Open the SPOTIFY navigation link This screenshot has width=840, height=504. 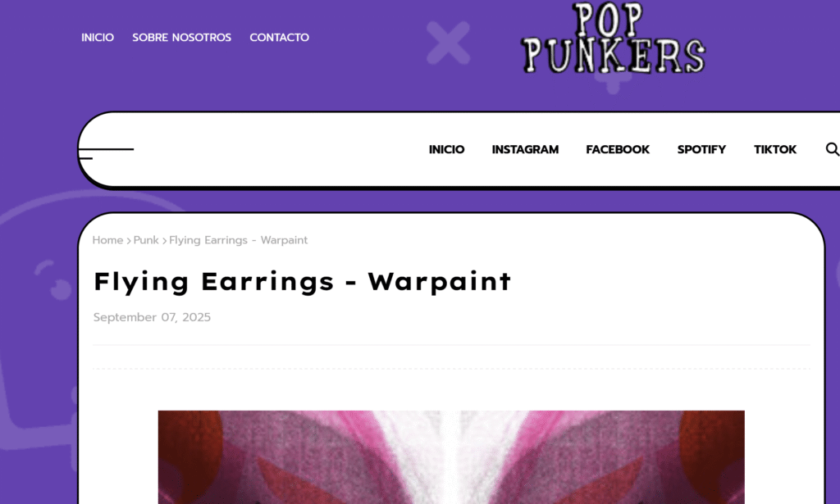tap(701, 149)
